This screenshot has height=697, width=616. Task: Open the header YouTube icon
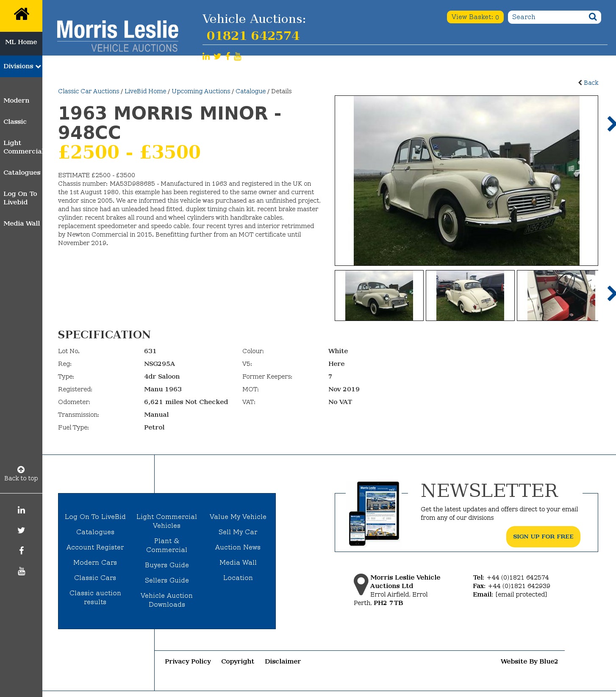(238, 56)
